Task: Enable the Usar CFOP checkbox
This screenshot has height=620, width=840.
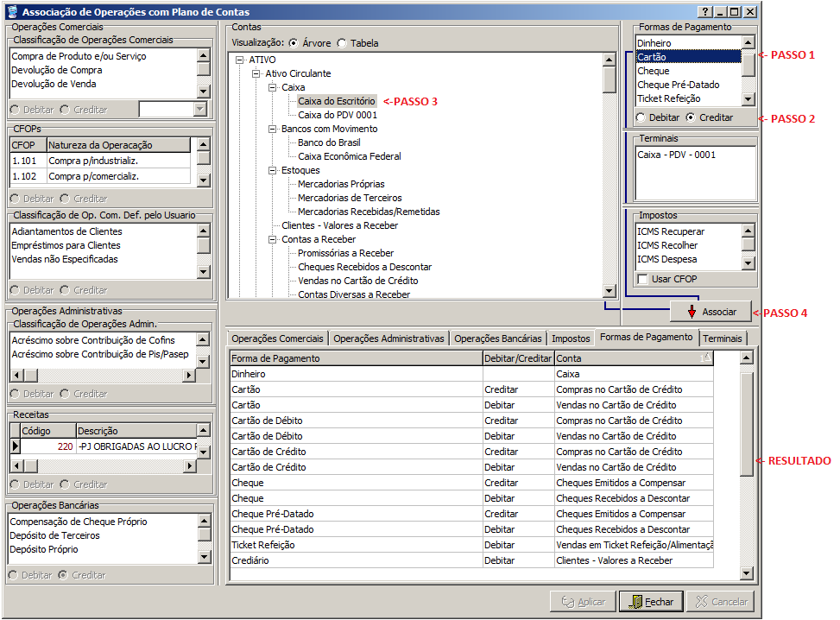Action: pos(642,279)
